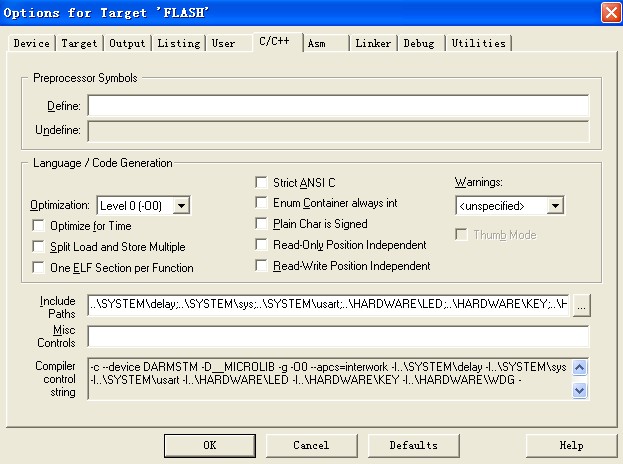Switch to the Linker tab

[x=373, y=43]
